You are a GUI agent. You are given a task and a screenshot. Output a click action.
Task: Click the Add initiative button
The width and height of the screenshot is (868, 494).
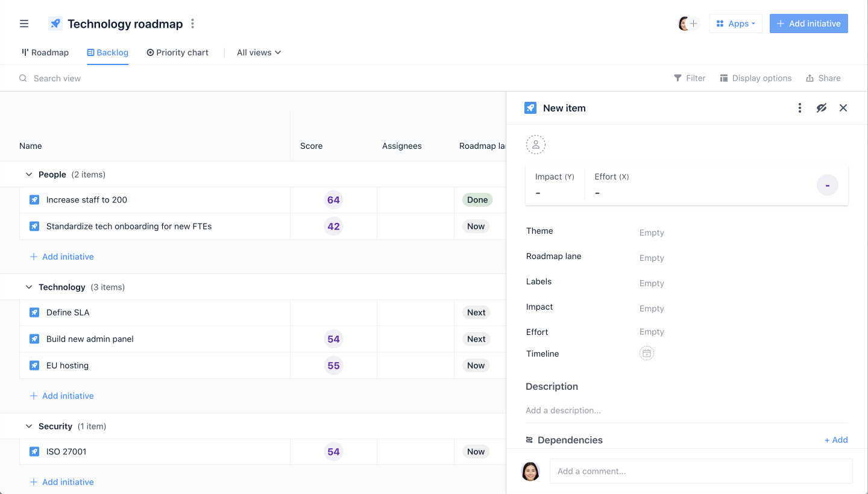coord(808,23)
